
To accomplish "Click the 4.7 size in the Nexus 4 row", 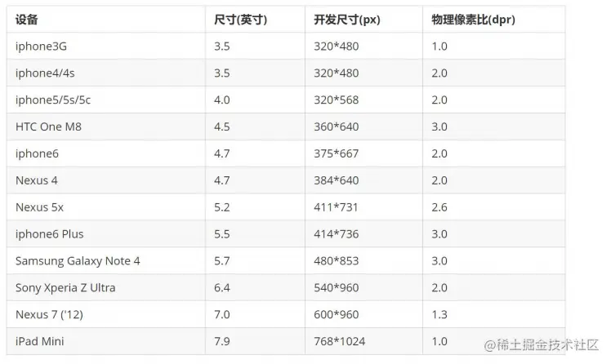I will click(221, 180).
